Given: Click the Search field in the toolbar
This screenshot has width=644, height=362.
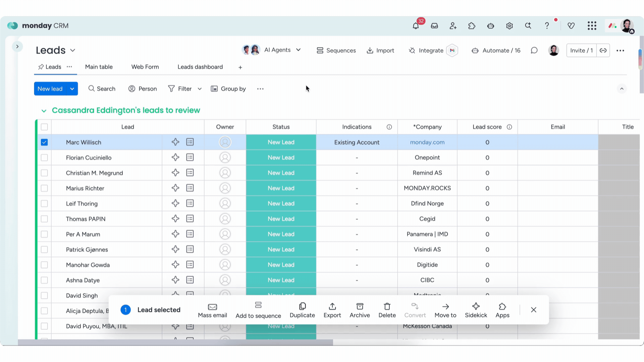Looking at the screenshot, I should 102,89.
